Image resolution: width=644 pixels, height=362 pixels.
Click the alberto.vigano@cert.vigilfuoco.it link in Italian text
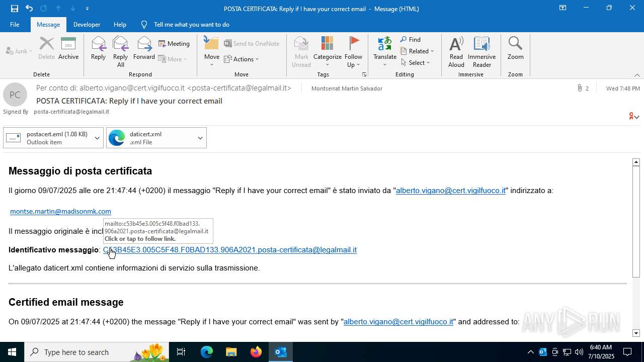pos(451,191)
